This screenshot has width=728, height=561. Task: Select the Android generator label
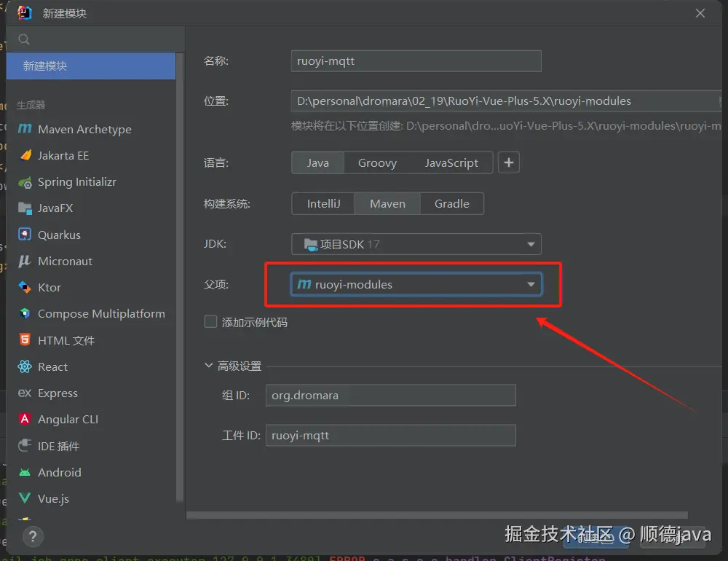click(x=60, y=473)
